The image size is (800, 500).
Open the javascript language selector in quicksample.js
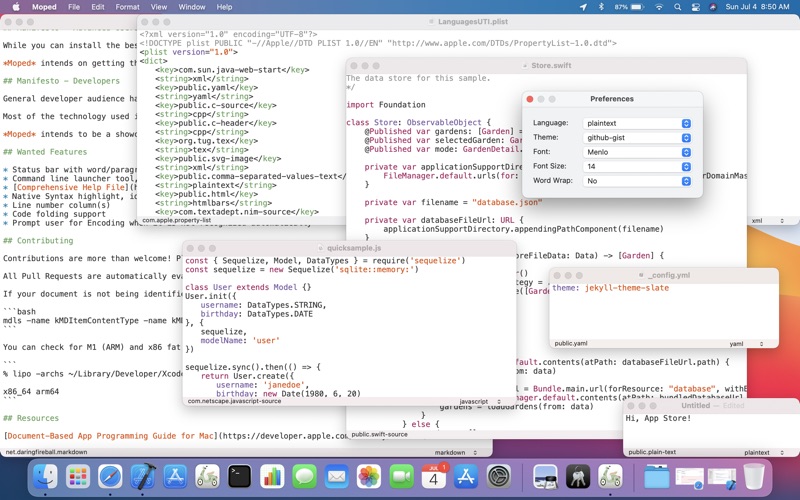point(480,402)
